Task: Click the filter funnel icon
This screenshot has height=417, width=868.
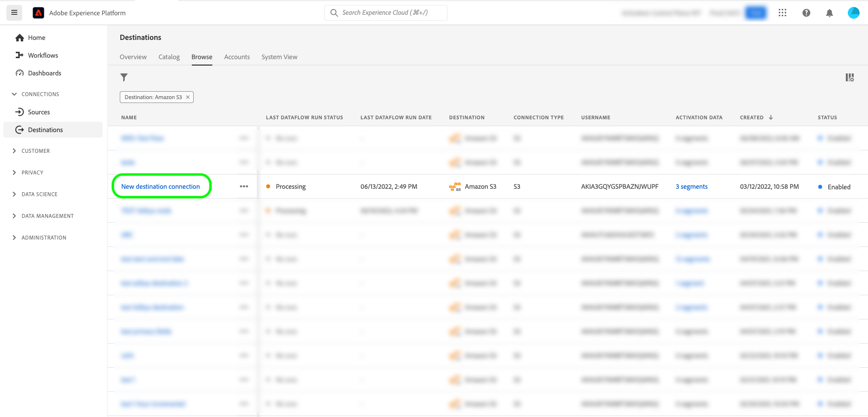Action: tap(124, 77)
